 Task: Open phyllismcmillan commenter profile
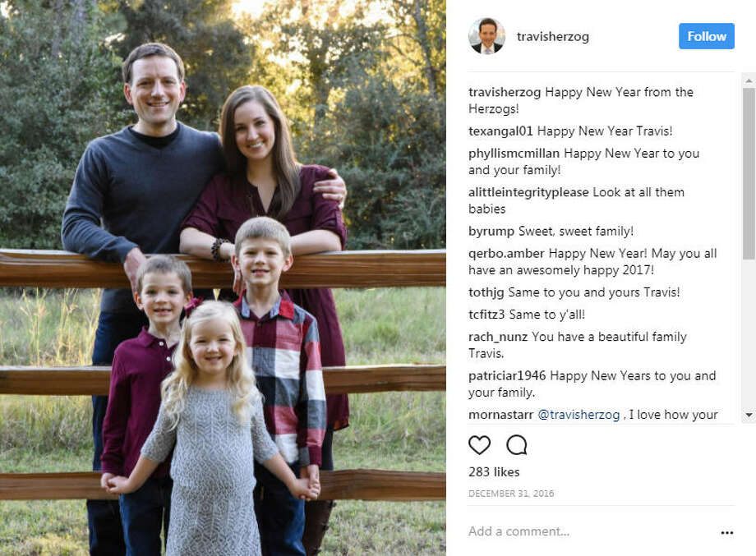[x=514, y=154]
